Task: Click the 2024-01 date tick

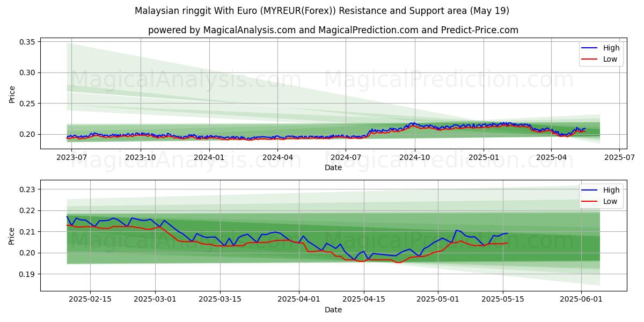Action: coord(209,158)
